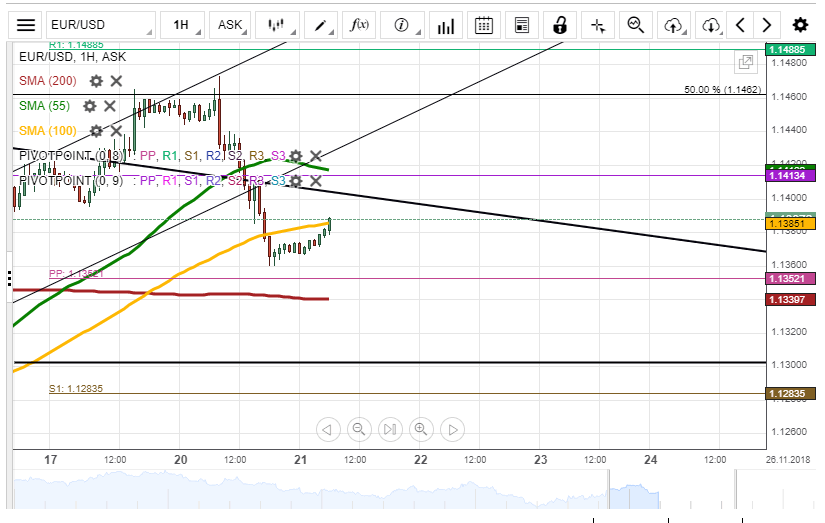Remove the SMA (100) indicator

(x=116, y=131)
